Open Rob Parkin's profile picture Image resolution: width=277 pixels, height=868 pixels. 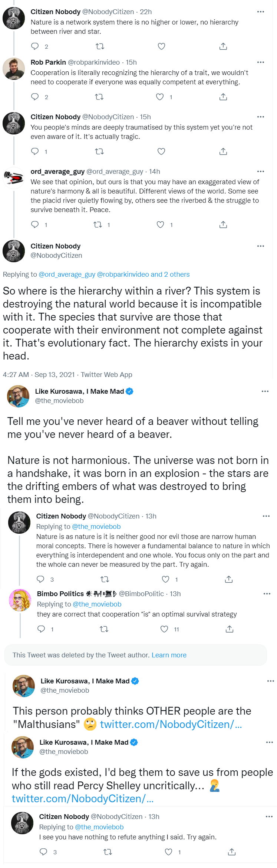tap(14, 69)
